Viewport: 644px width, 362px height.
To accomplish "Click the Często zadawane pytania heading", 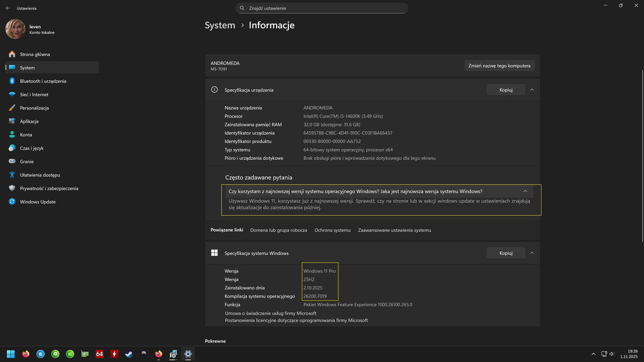I will (x=259, y=177).
